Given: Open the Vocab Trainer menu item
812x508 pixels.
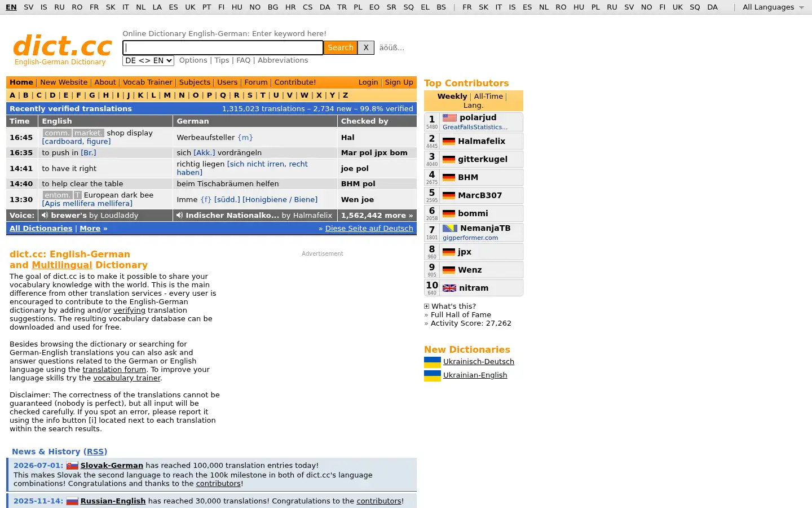Looking at the screenshot, I should [148, 82].
